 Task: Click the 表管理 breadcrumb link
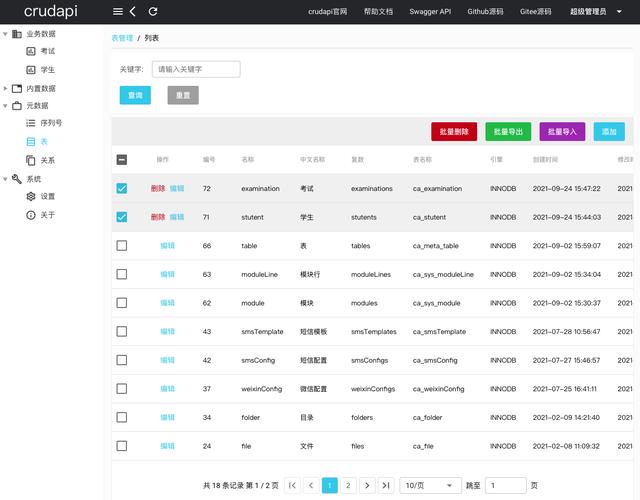[x=122, y=38]
